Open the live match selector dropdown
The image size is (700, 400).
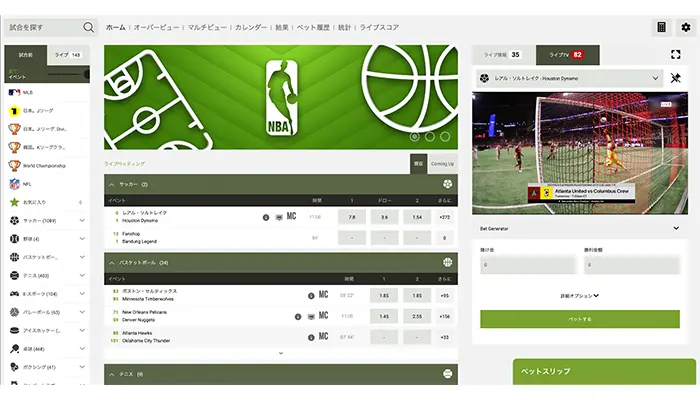pos(570,79)
